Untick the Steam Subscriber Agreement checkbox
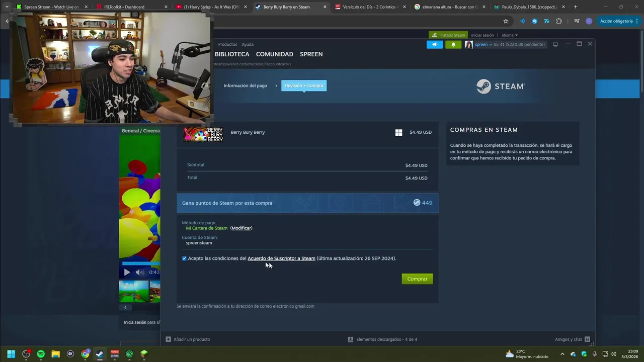This screenshot has height=362, width=644. (184, 258)
